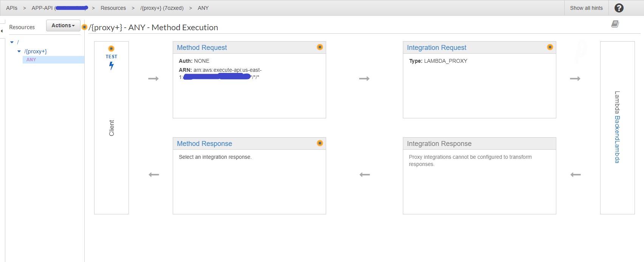Open the Integration Request settings link
This screenshot has width=644, height=262.
click(x=437, y=48)
